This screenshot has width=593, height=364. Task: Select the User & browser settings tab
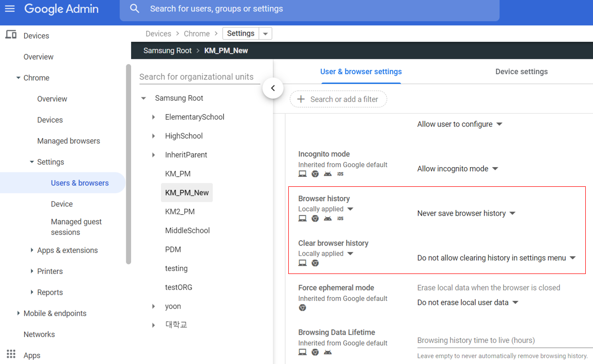pos(361,72)
